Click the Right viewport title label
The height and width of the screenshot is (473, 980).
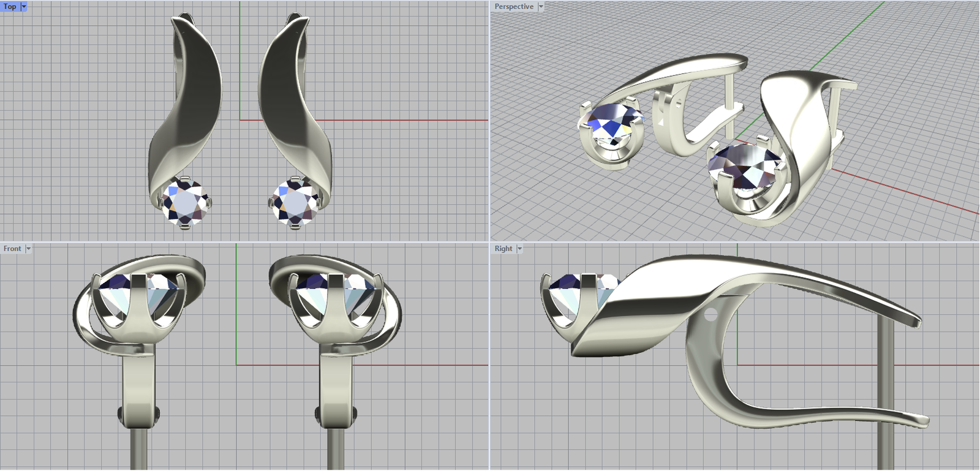[503, 248]
